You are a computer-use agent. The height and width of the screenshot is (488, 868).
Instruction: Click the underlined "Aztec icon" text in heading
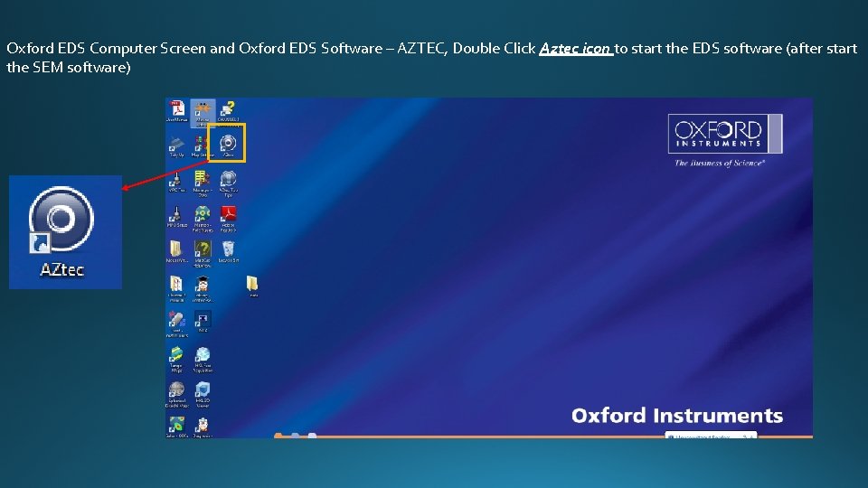coord(576,49)
